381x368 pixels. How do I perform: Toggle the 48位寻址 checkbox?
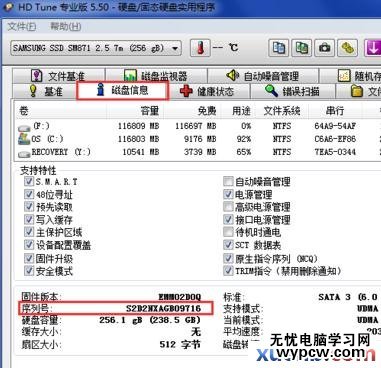(29, 194)
